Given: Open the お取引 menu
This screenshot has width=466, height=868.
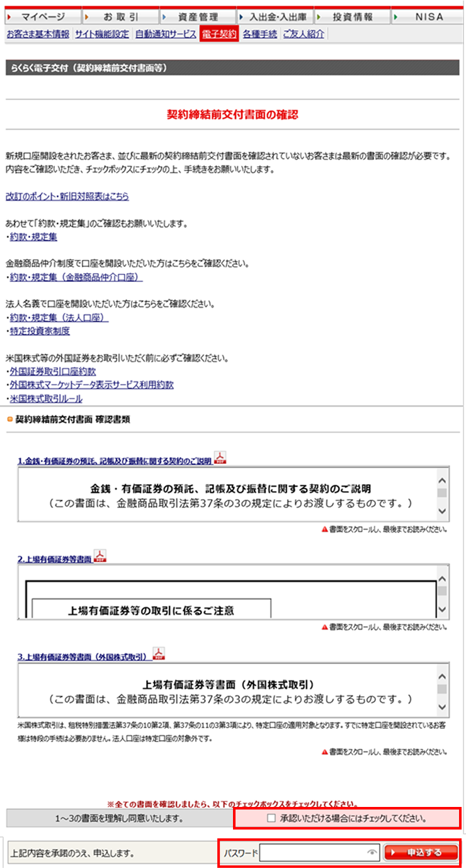Looking at the screenshot, I should click(120, 17).
